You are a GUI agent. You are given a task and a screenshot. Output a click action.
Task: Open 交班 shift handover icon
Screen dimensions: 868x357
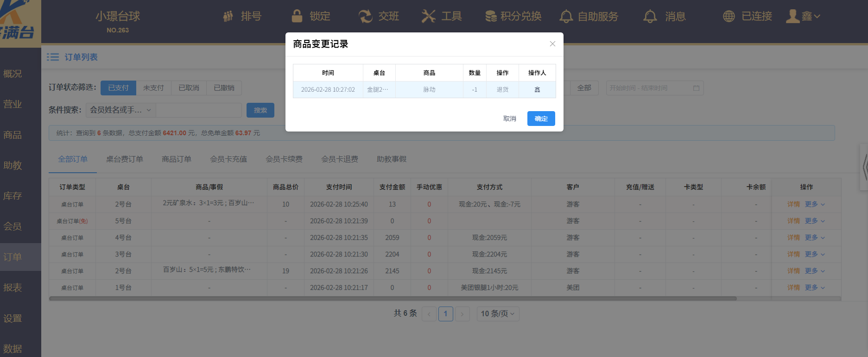tap(365, 16)
